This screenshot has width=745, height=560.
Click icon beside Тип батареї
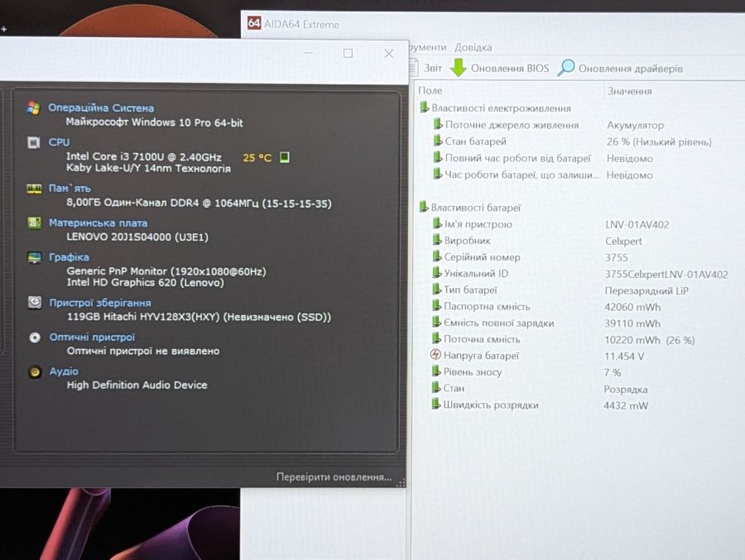tap(437, 290)
